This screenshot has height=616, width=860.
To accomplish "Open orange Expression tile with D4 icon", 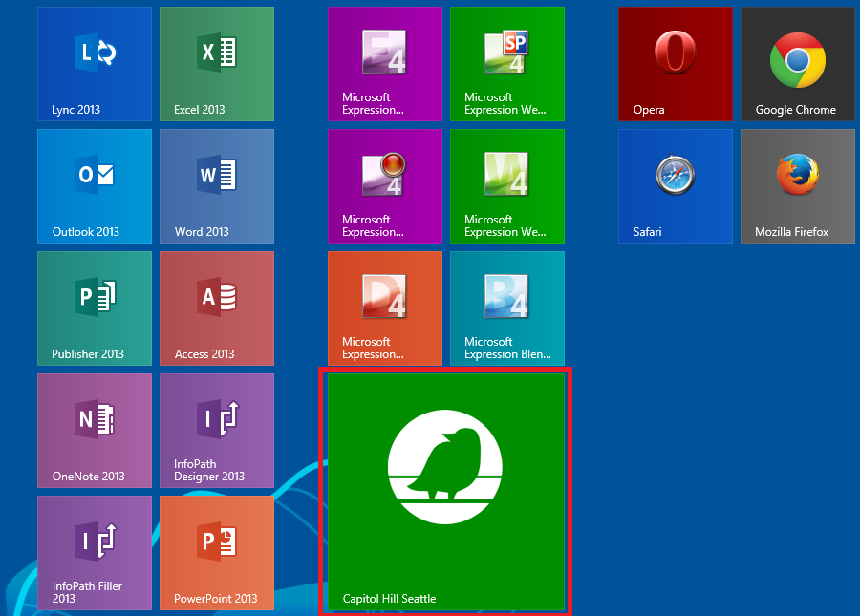I will click(385, 308).
